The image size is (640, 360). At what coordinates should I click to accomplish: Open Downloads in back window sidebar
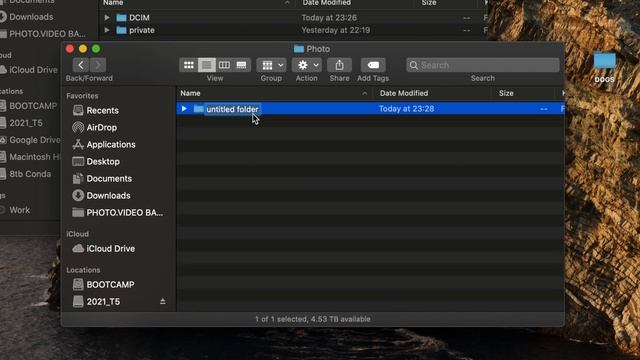click(31, 17)
